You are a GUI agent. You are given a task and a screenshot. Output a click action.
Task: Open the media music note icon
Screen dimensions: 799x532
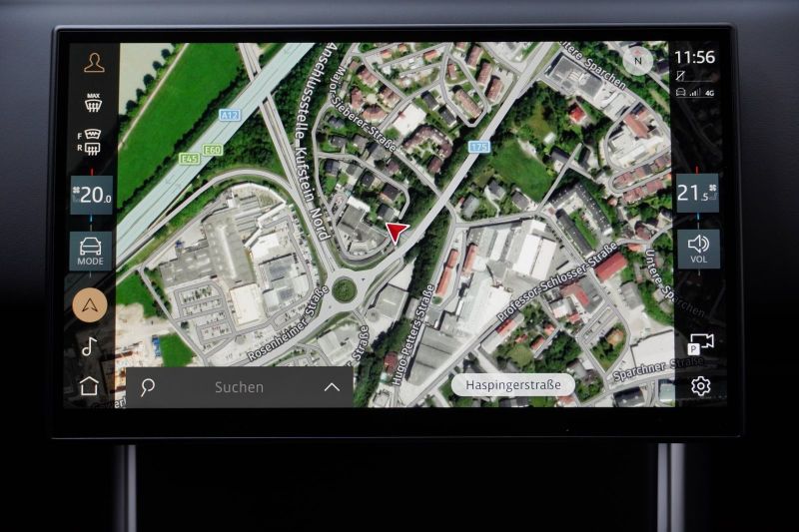90,346
